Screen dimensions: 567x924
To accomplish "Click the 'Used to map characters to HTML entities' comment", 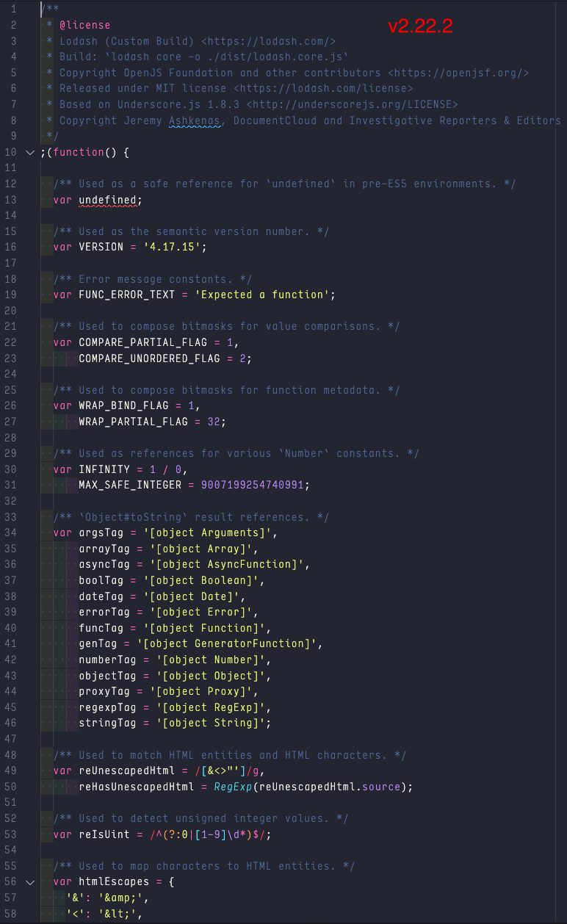I will click(x=203, y=867).
